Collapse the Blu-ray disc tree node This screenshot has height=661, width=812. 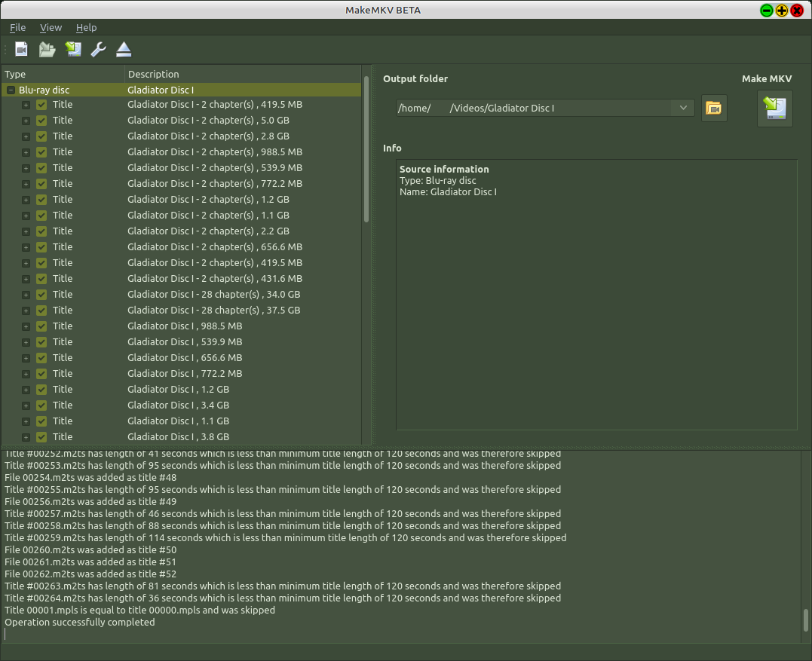point(11,90)
